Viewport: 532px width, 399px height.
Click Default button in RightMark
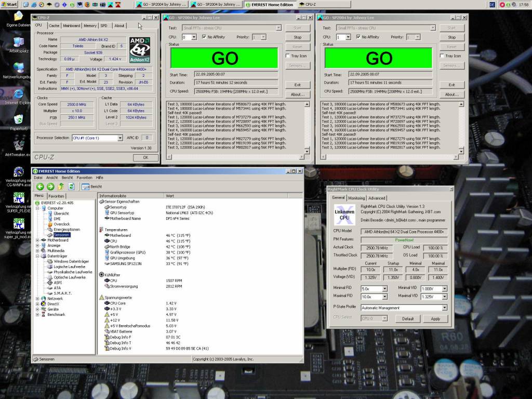click(x=408, y=319)
